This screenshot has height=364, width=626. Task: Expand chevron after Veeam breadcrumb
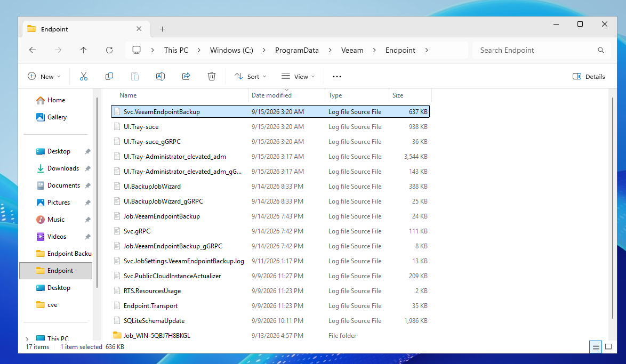tap(374, 50)
